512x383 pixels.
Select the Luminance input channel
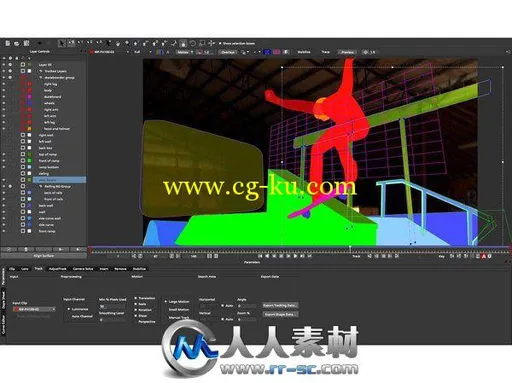(69, 309)
